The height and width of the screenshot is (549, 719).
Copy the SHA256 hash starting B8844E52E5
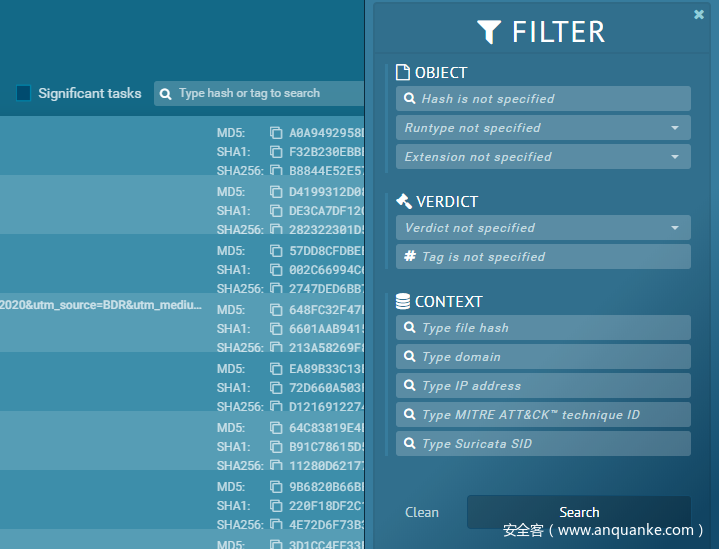click(x=276, y=171)
